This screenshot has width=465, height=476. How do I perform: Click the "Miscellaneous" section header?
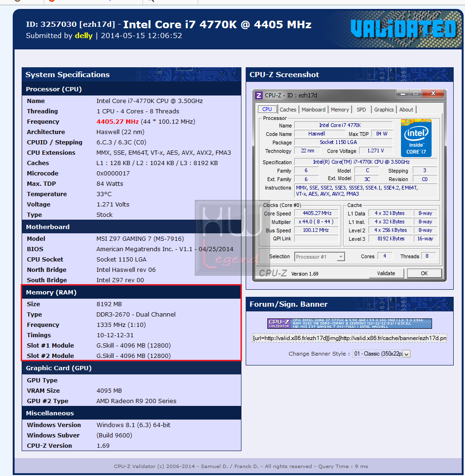pyautogui.click(x=131, y=413)
